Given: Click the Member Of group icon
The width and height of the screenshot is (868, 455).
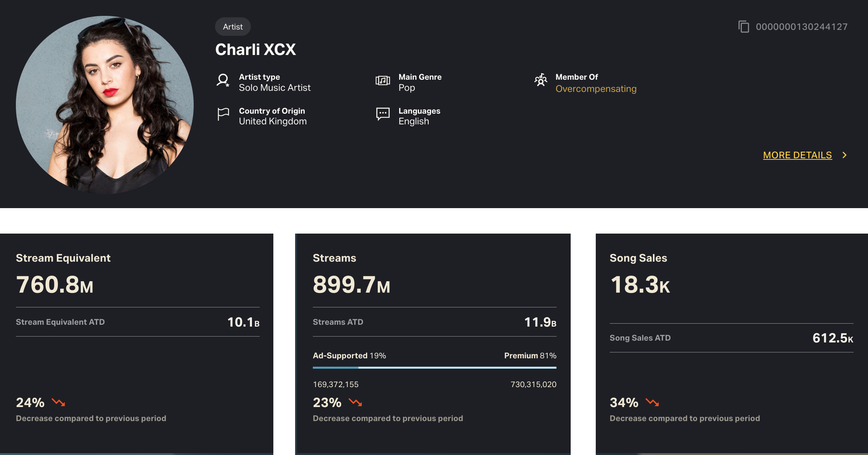Looking at the screenshot, I should [541, 80].
